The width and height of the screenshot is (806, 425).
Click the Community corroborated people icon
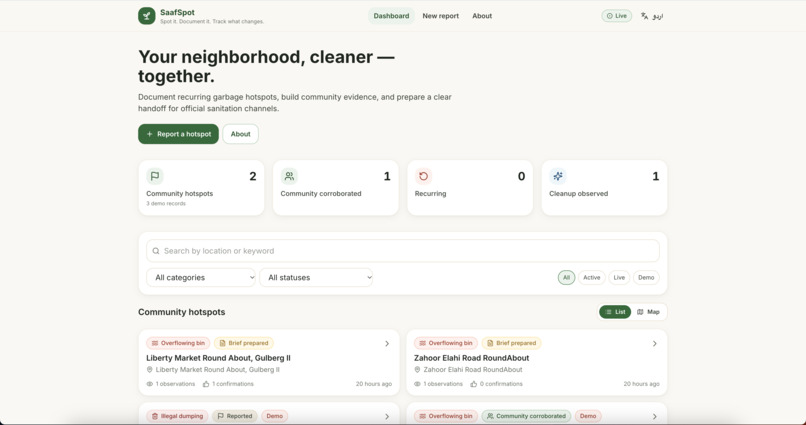pyautogui.click(x=289, y=176)
